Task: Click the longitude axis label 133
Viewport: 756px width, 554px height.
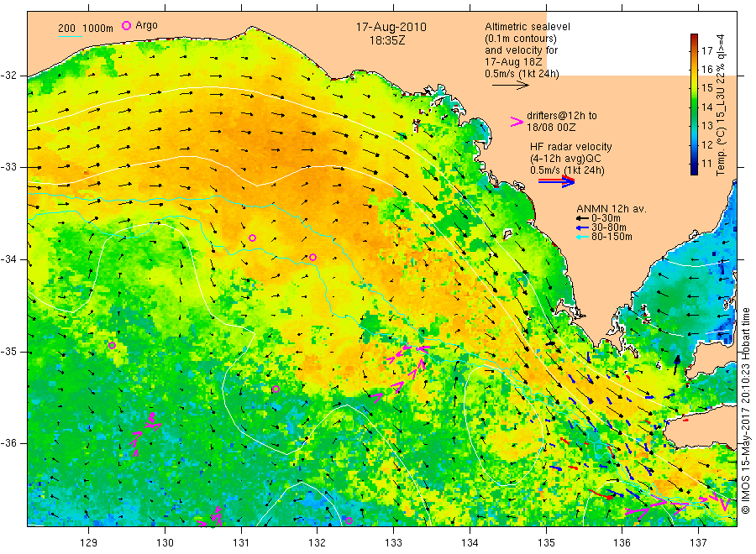Action: pyautogui.click(x=393, y=543)
